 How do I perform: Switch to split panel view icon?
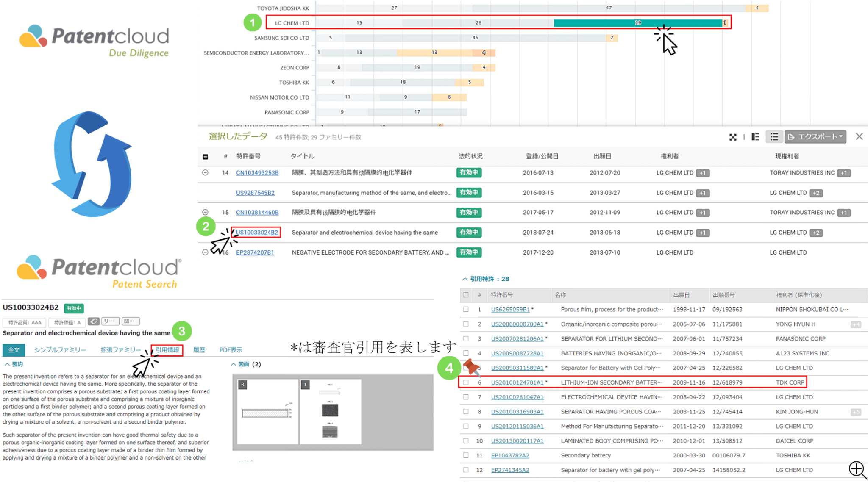coord(755,137)
